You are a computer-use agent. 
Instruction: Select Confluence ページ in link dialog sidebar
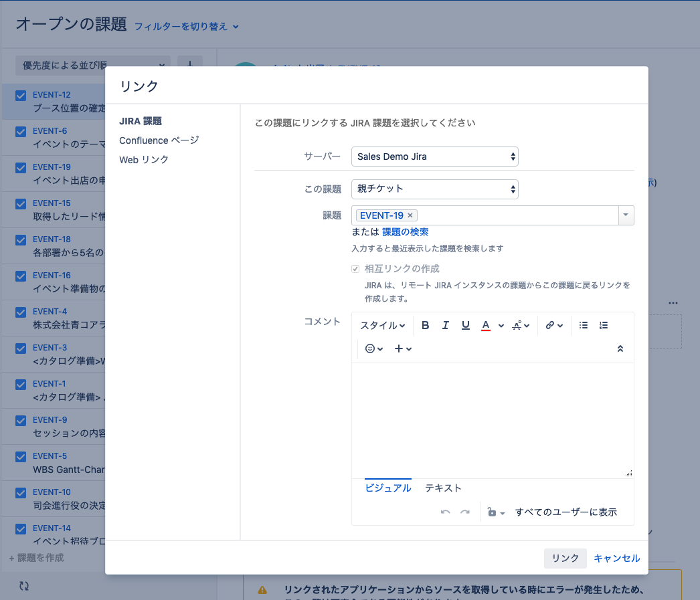pyautogui.click(x=159, y=140)
